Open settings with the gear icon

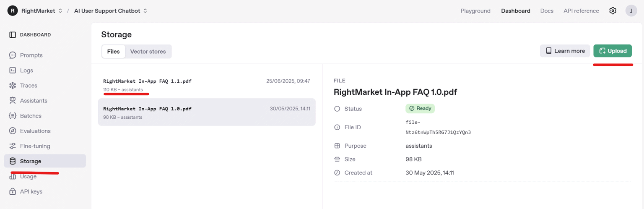[x=613, y=11]
